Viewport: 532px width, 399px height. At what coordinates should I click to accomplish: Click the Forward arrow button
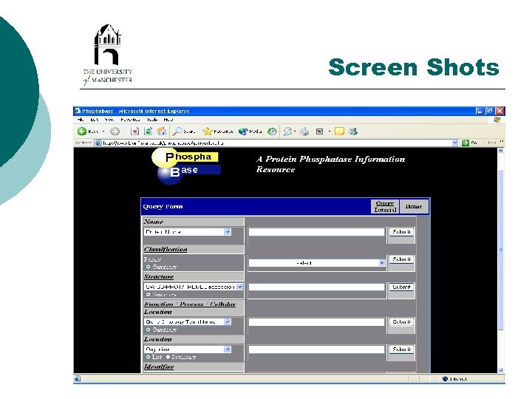point(115,132)
